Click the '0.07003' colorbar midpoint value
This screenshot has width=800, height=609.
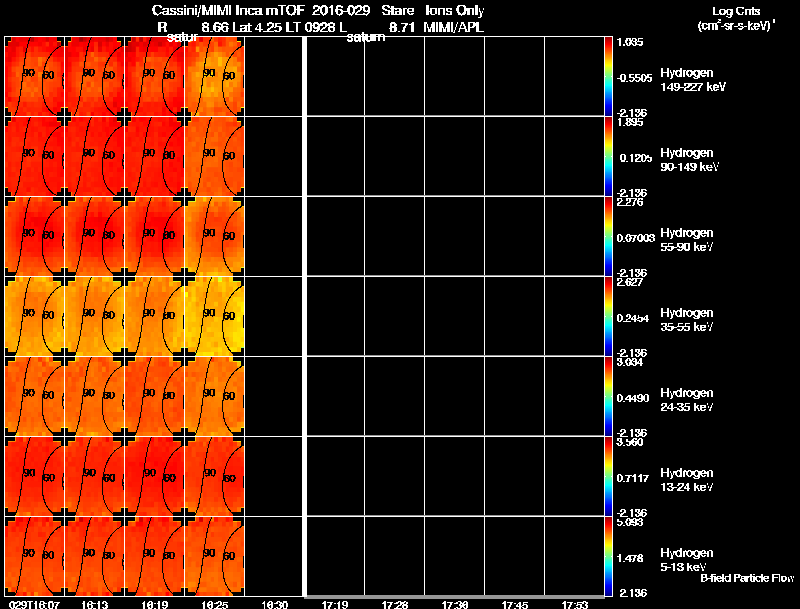636,238
